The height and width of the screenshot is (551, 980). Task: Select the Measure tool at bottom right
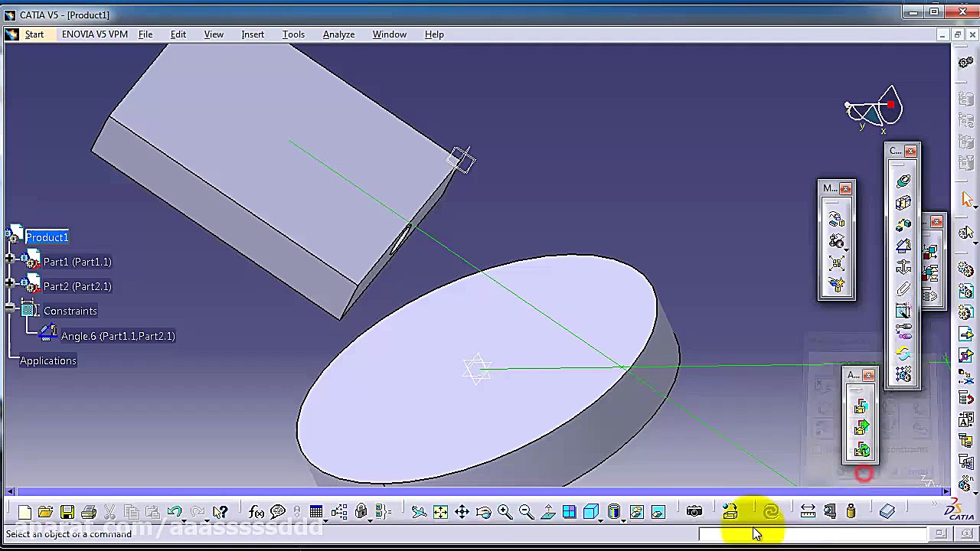pyautogui.click(x=808, y=511)
